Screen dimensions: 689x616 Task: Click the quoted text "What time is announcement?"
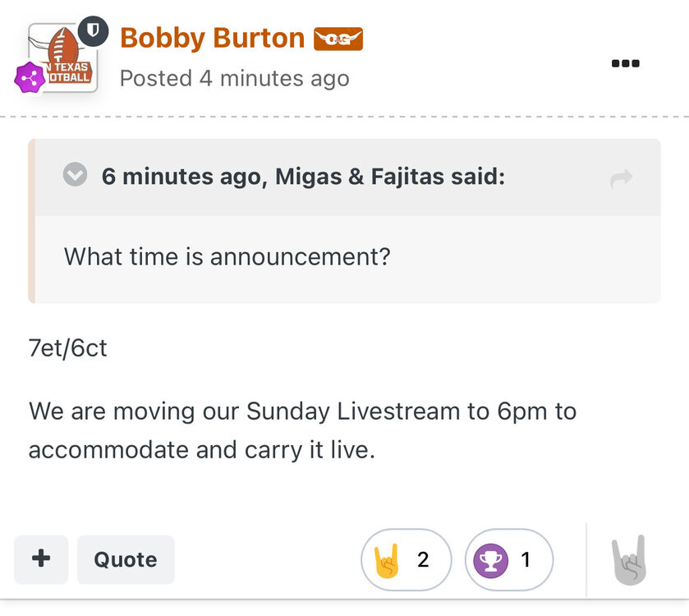click(227, 257)
